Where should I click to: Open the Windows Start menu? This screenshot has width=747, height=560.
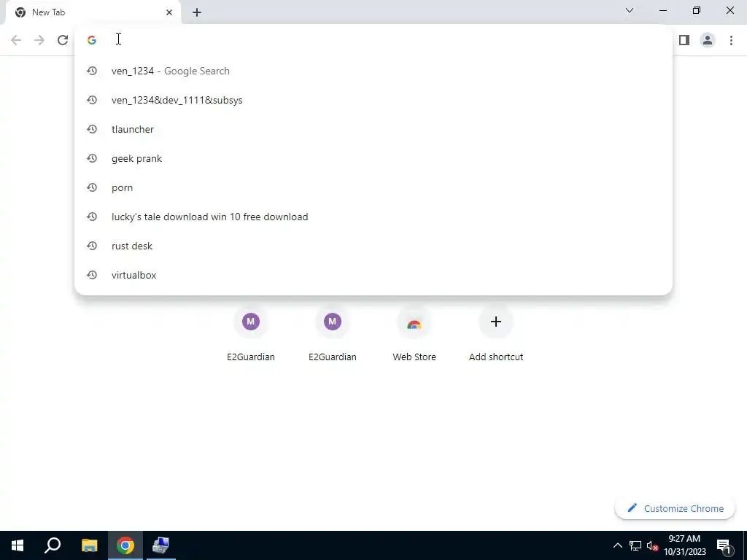pyautogui.click(x=18, y=545)
